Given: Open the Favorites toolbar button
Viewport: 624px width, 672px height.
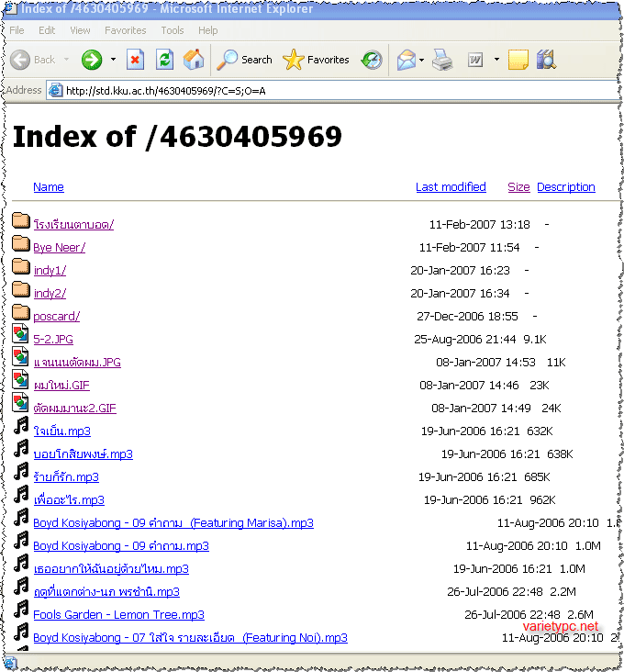Looking at the screenshot, I should pos(317,60).
